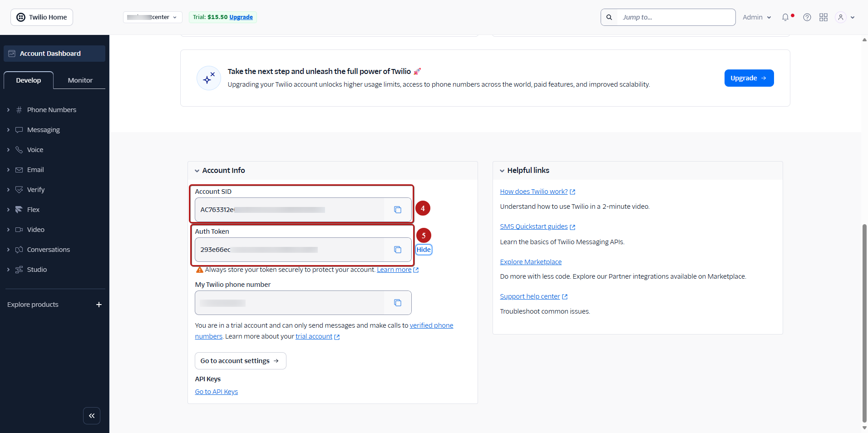
Task: Open Learn more about token security
Action: point(398,270)
